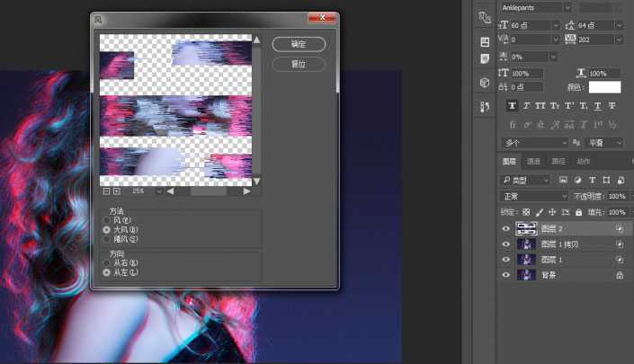Click the 复位 reset button
This screenshot has height=364, width=634.
pyautogui.click(x=298, y=65)
